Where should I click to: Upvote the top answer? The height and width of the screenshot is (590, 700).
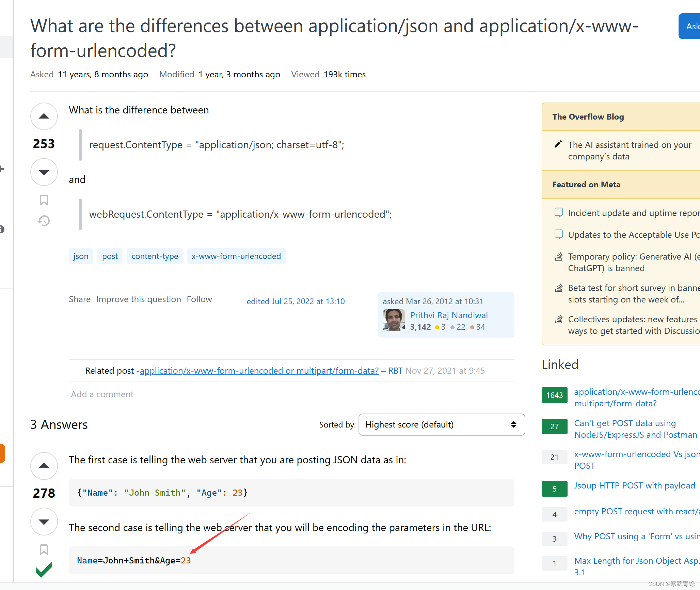[44, 466]
